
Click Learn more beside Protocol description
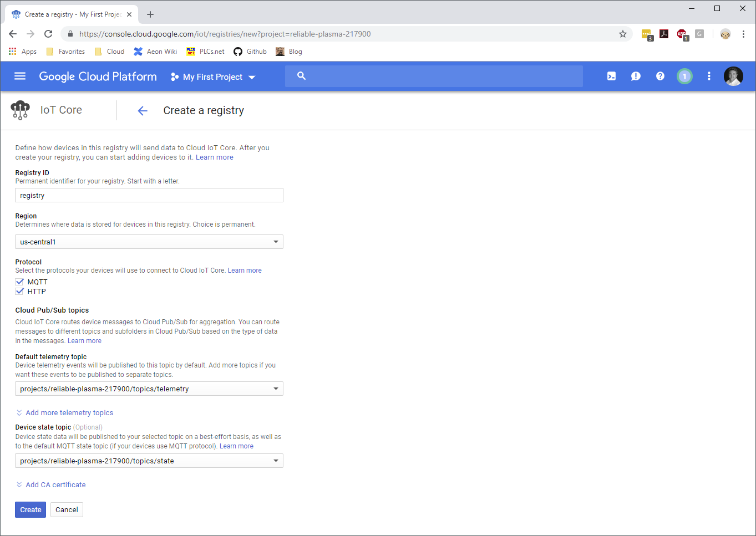point(245,270)
